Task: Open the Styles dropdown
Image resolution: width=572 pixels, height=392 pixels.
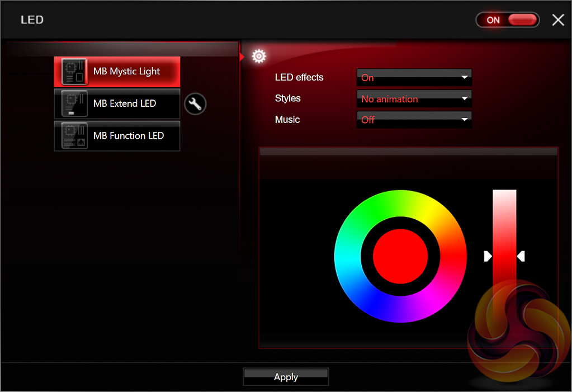Action: [414, 98]
